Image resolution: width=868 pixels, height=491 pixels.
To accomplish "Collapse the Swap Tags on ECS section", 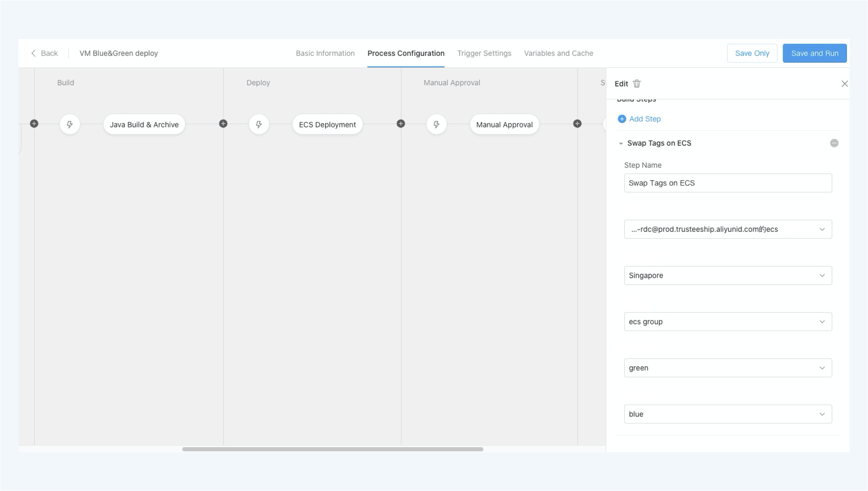I will coord(621,143).
